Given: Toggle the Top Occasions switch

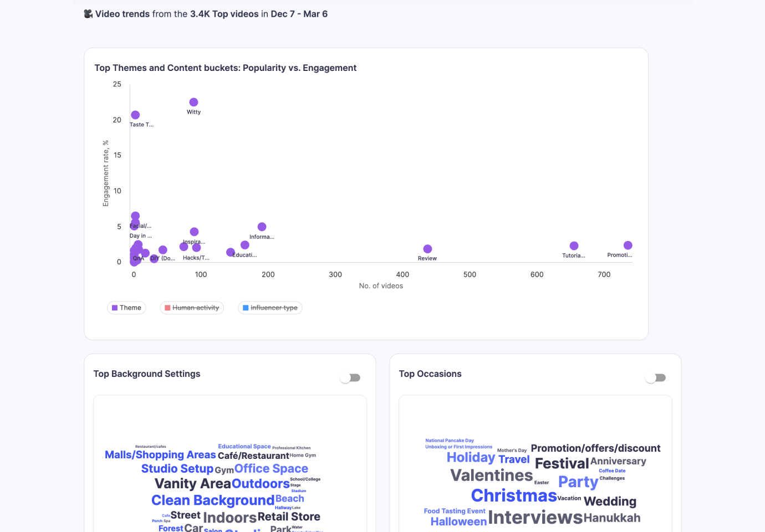Looking at the screenshot, I should pos(656,378).
